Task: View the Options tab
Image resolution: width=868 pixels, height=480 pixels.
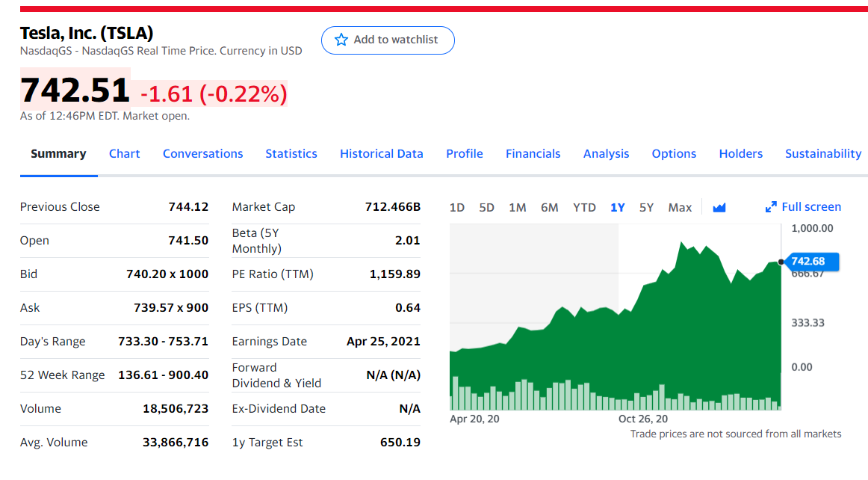Action: coord(674,153)
